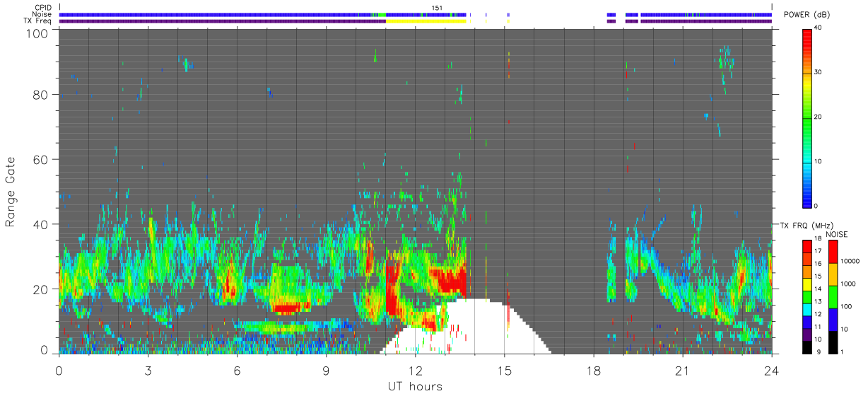Screen dimensions: 868x401
Task: Select the purple 10–11 MHz TX FRQ swatch
Action: (807, 334)
